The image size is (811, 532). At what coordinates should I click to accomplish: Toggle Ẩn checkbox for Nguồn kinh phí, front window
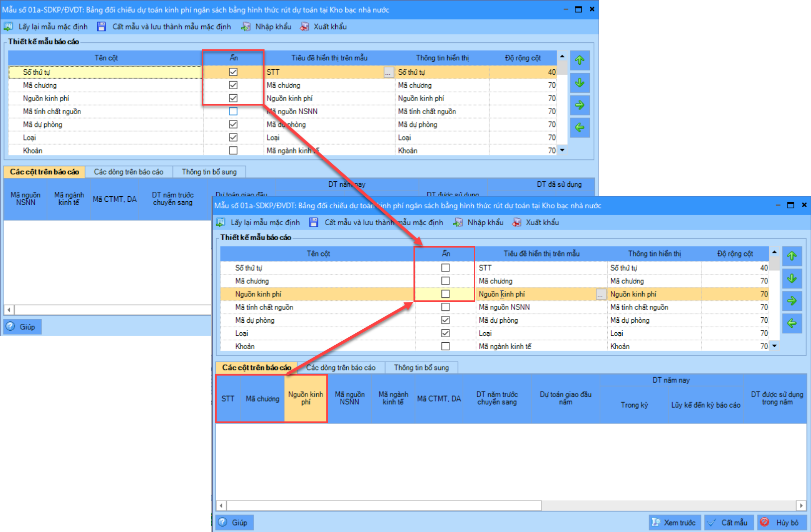point(445,294)
